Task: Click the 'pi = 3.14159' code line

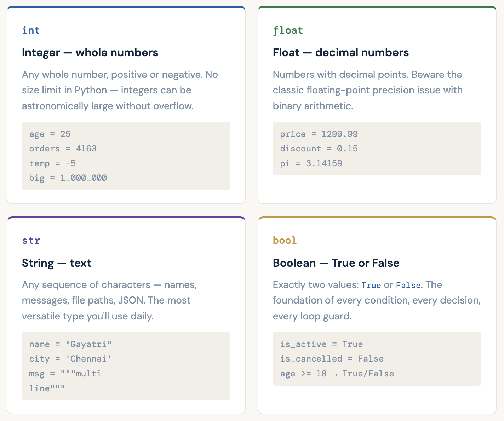Action: (311, 163)
